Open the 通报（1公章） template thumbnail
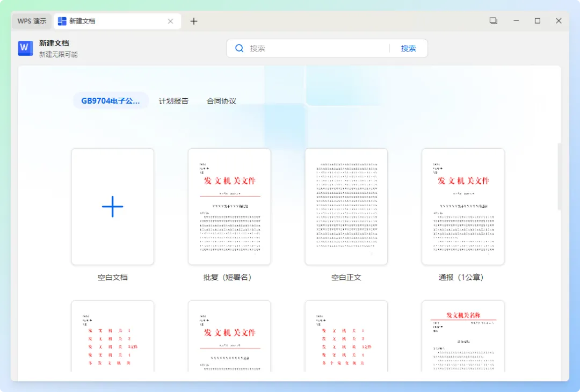This screenshot has width=580, height=392. (x=463, y=206)
